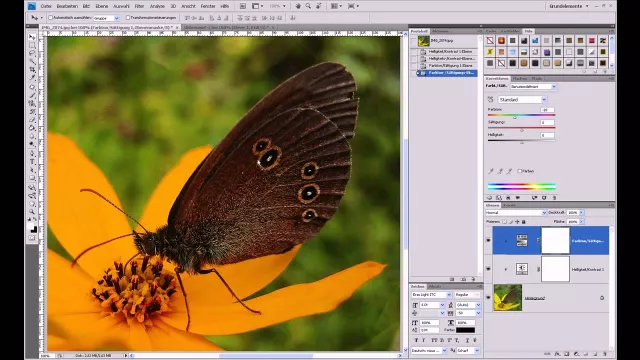Image resolution: width=640 pixels, height=360 pixels.
Task: Open the Grundelemente workspace dropdown
Action: (x=569, y=6)
